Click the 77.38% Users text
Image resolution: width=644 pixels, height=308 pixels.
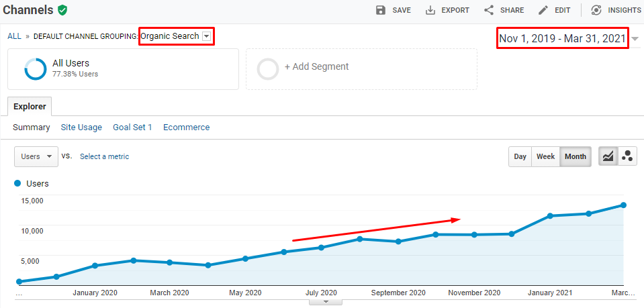[75, 74]
